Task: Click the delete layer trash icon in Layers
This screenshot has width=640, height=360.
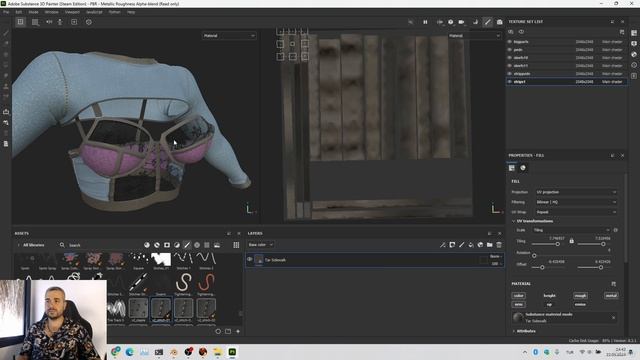Action: coord(499,245)
